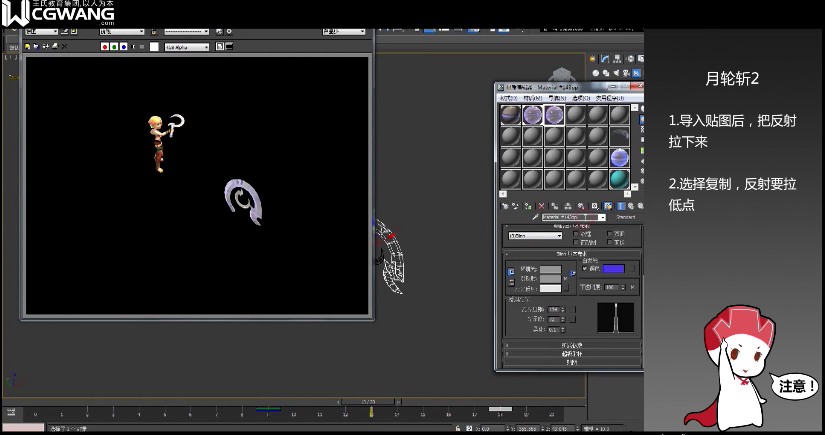Click the eyedropper Pick Material from Object

pyautogui.click(x=536, y=217)
